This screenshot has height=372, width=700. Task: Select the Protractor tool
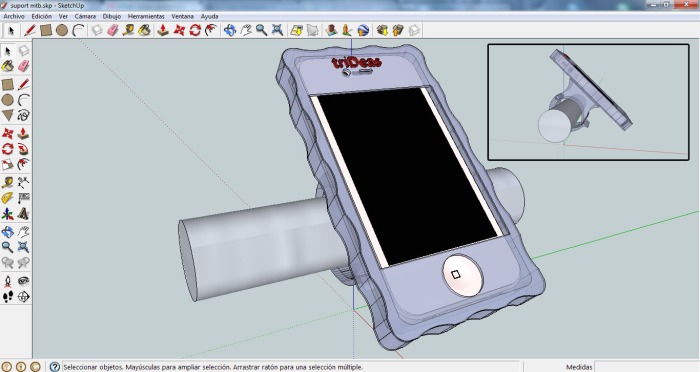pyautogui.click(x=8, y=198)
